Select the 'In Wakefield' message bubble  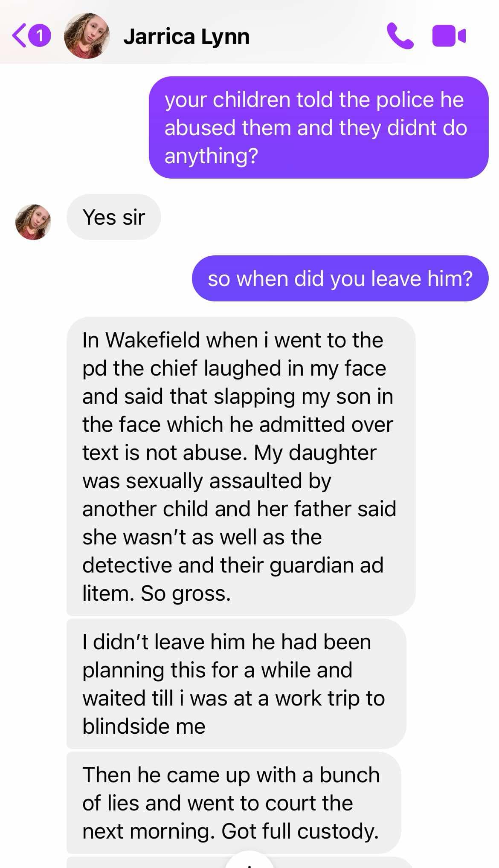click(x=241, y=466)
